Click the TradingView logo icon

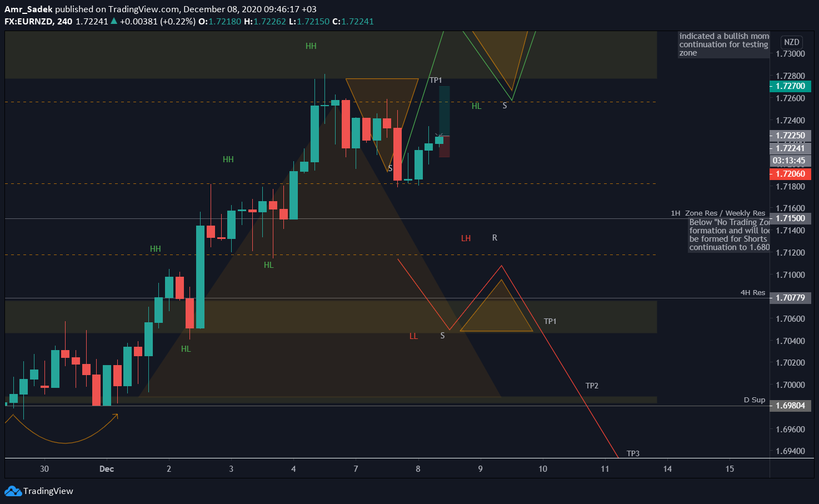tap(12, 491)
